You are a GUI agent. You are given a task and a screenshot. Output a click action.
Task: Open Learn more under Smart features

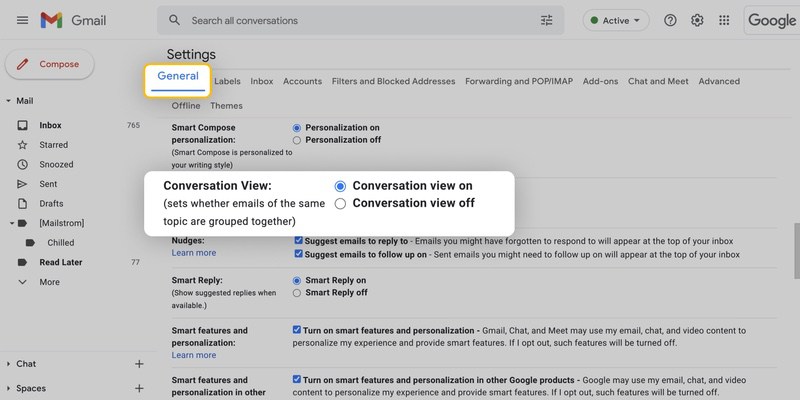coord(193,355)
